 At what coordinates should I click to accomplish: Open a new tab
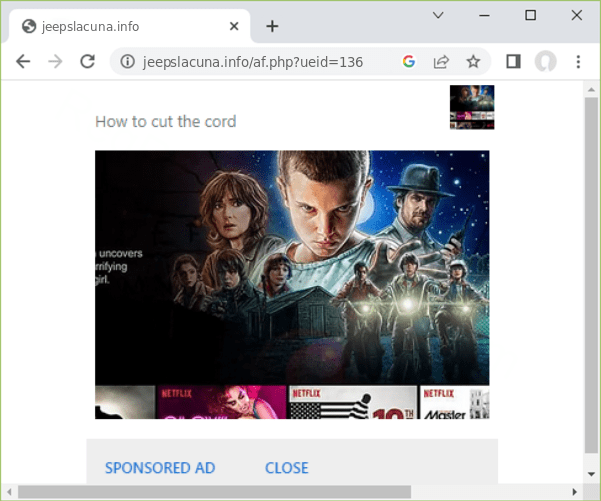(272, 26)
